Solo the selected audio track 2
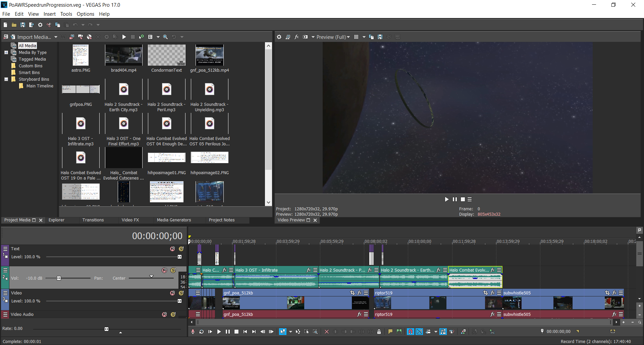Image resolution: width=644 pixels, height=345 pixels. click(x=173, y=270)
